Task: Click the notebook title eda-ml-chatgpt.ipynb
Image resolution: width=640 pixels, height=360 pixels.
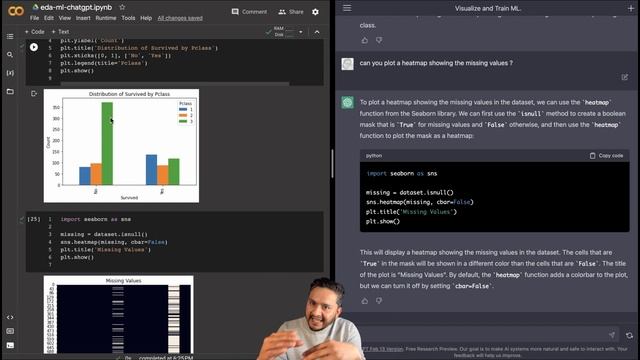Action: 76,7
